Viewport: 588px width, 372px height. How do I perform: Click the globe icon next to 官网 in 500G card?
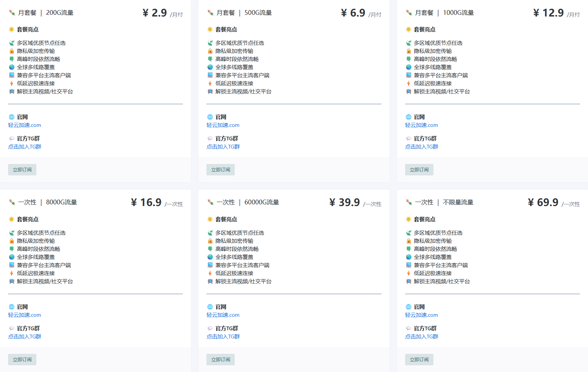pyautogui.click(x=210, y=117)
